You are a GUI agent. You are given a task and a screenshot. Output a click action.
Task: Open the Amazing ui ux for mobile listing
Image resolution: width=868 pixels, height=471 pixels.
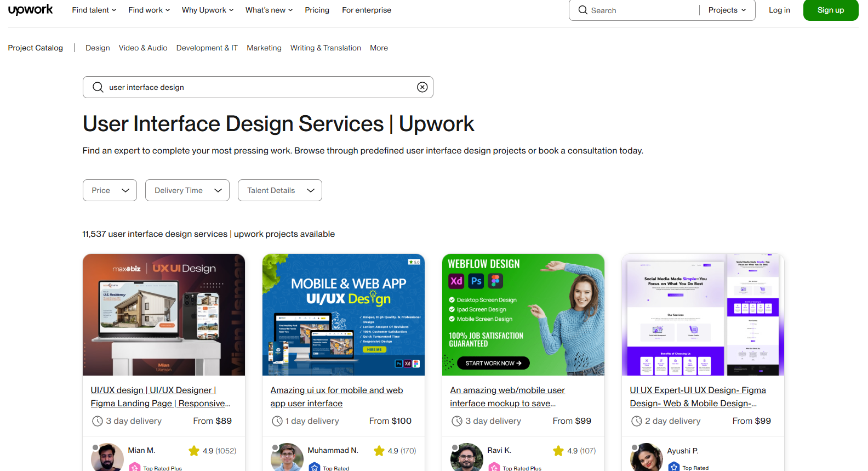pos(336,397)
